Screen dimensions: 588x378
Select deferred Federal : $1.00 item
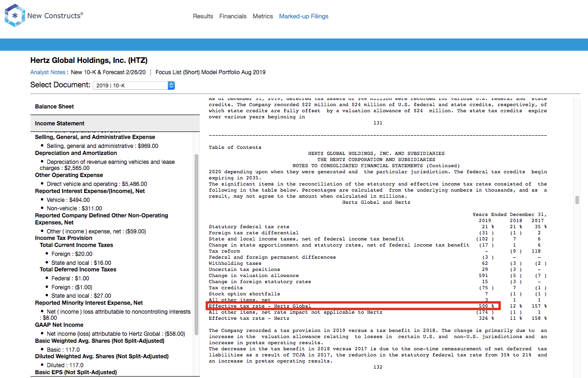[x=70, y=278]
